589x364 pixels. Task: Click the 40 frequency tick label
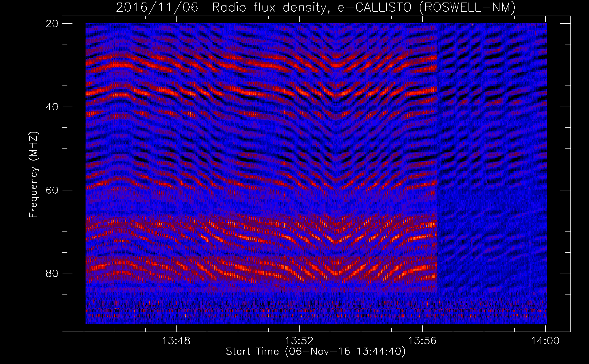pos(52,107)
